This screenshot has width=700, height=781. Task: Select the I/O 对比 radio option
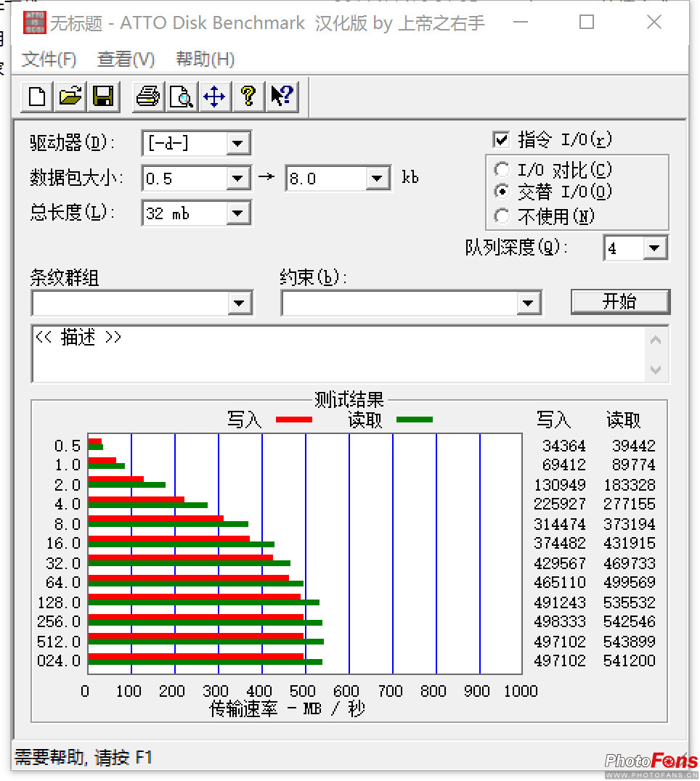(502, 169)
